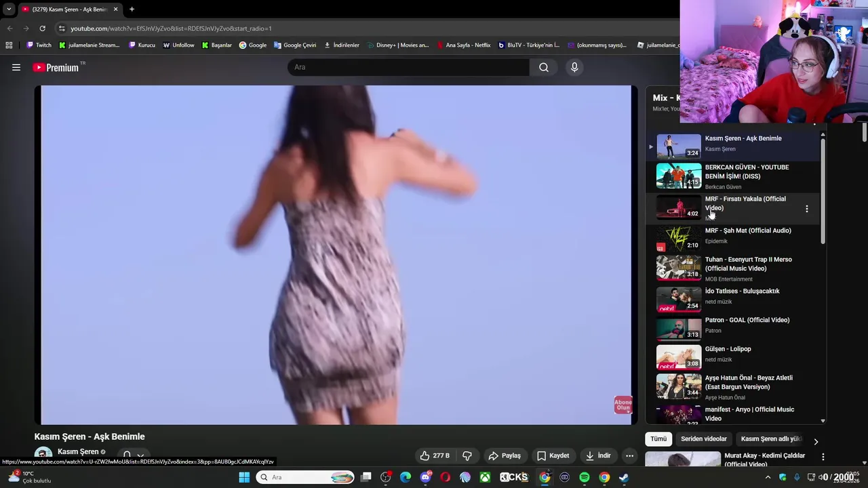Open Steam from the taskbar
This screenshot has height=488, width=868.
click(624, 477)
